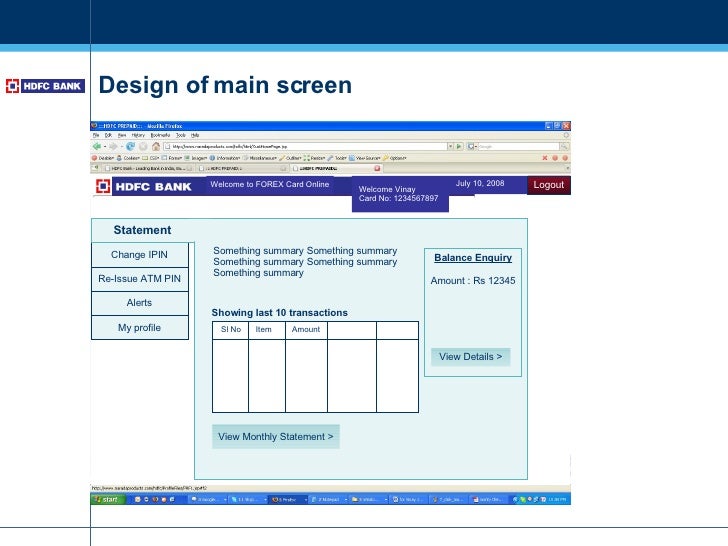Image resolution: width=728 pixels, height=546 pixels.
Task: Open the Bookmarks menu in Firefox
Action: tap(160, 135)
